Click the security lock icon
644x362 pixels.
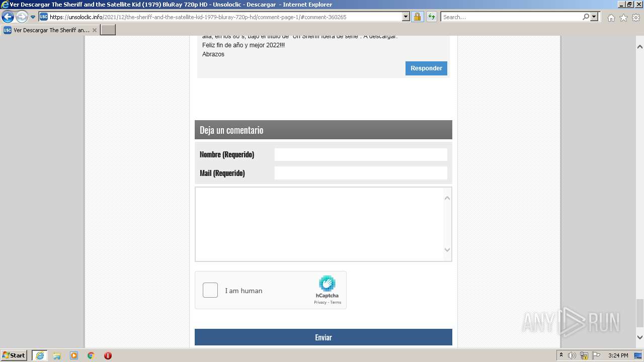click(417, 17)
